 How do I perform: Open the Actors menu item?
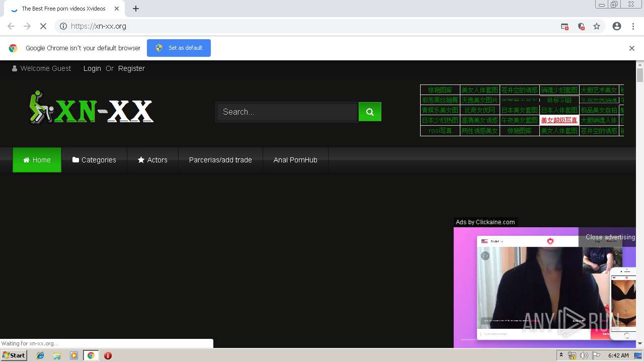pos(152,160)
